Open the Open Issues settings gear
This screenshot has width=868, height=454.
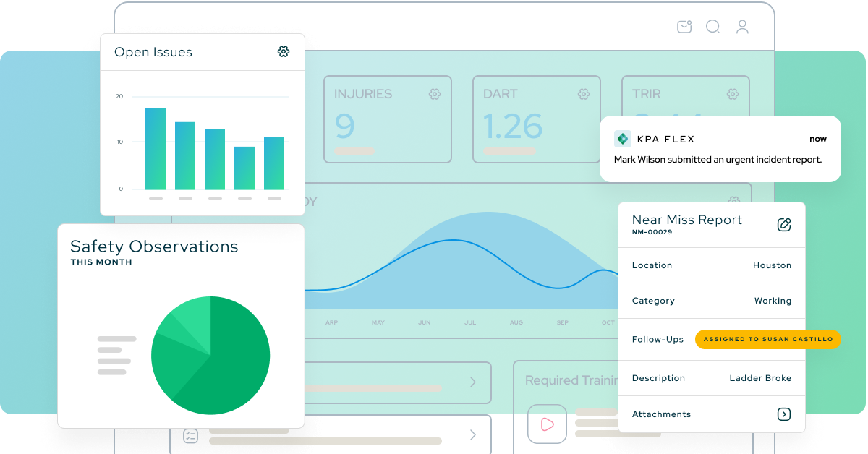(284, 51)
